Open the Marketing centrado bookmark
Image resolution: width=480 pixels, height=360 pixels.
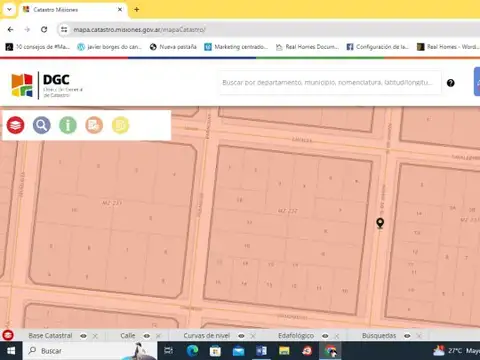click(x=236, y=47)
